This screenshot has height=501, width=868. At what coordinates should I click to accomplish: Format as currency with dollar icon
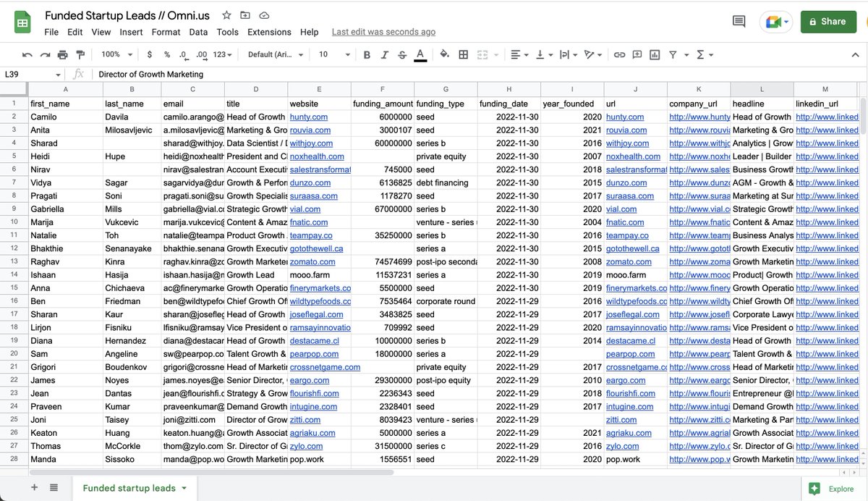tap(150, 54)
